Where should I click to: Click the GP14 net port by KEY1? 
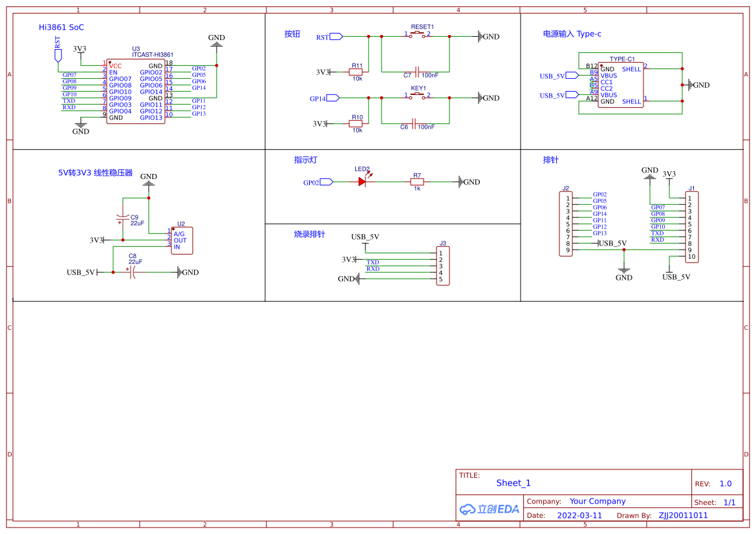coord(325,98)
